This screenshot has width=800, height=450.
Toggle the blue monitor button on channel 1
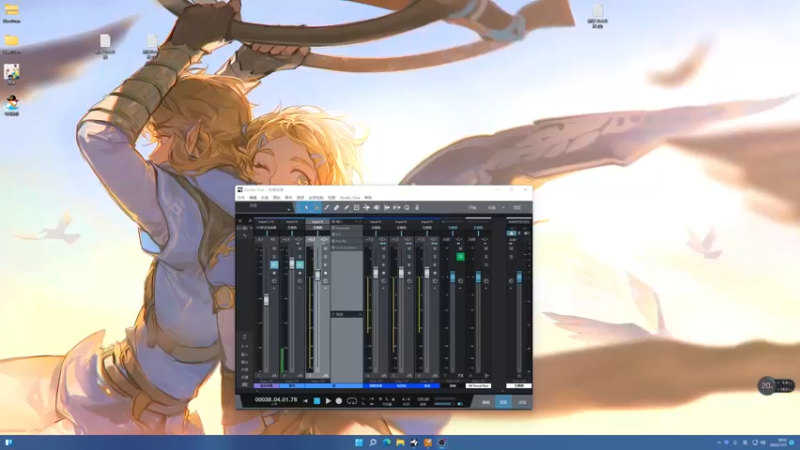[x=274, y=265]
